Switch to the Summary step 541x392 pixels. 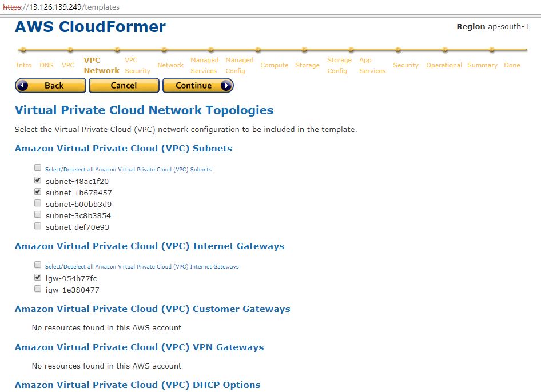(x=482, y=65)
